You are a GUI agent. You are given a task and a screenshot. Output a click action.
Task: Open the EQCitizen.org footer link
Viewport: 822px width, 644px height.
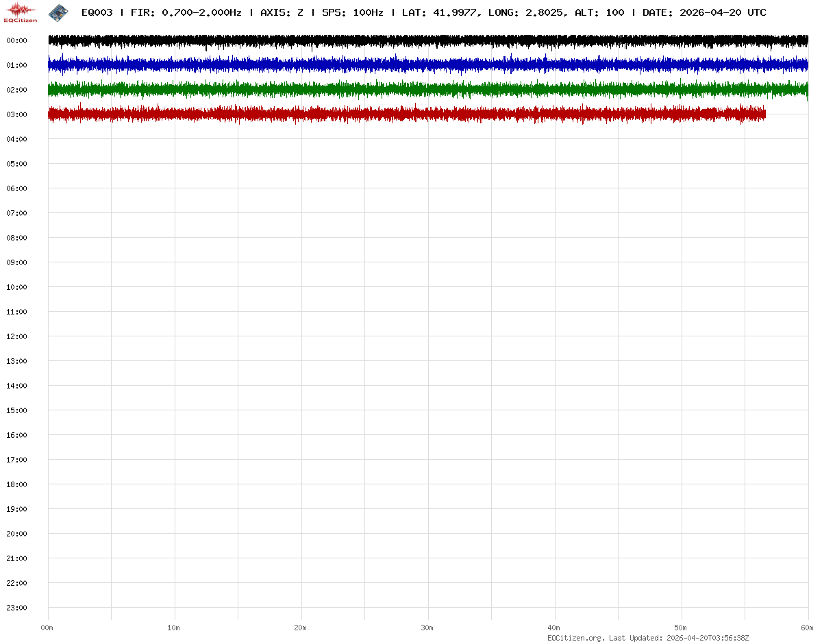[x=575, y=638]
